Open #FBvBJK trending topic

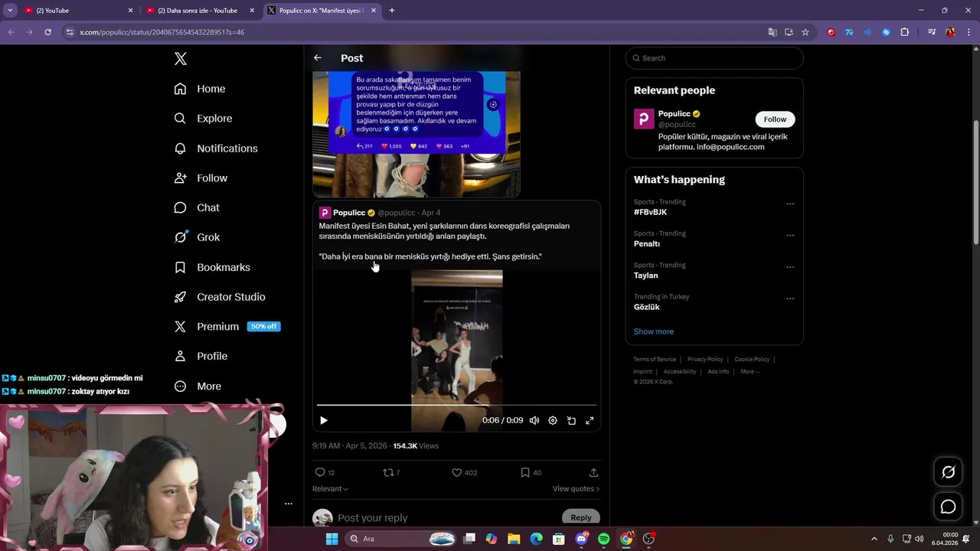click(x=650, y=212)
